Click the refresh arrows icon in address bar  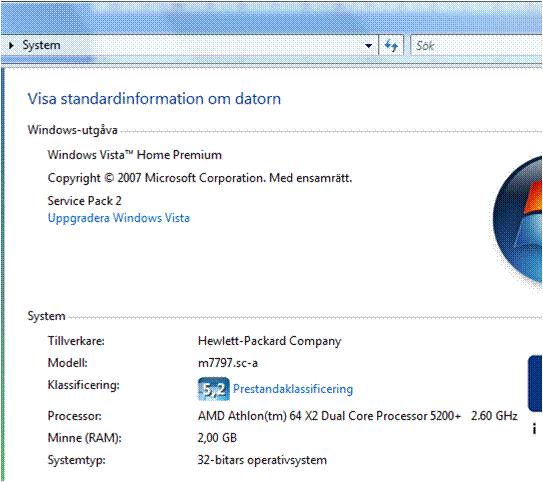tap(391, 45)
